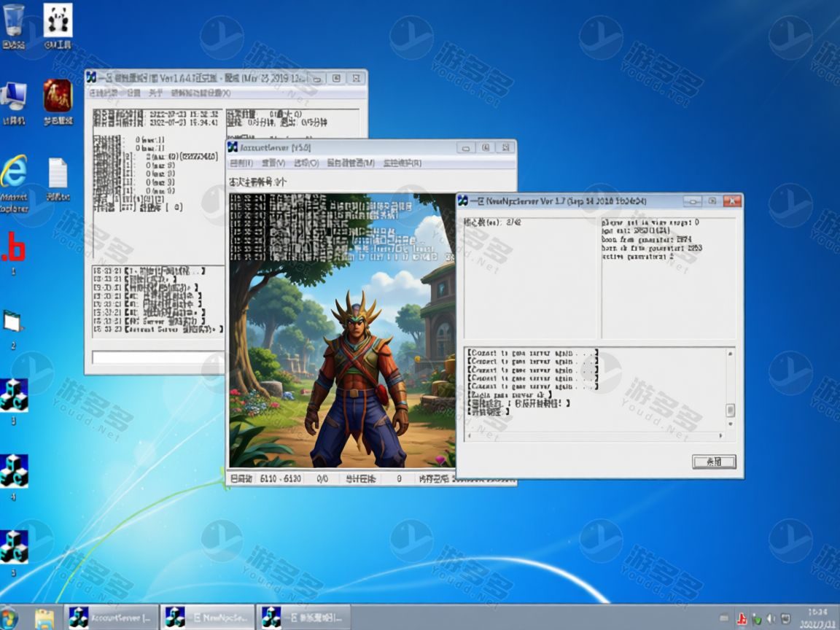Click the green shield tray icon

click(756, 619)
